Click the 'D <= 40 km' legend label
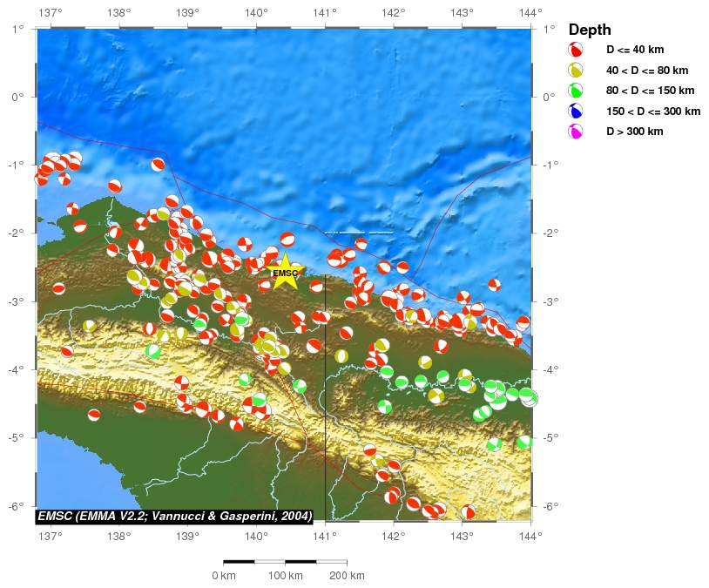 click(635, 50)
